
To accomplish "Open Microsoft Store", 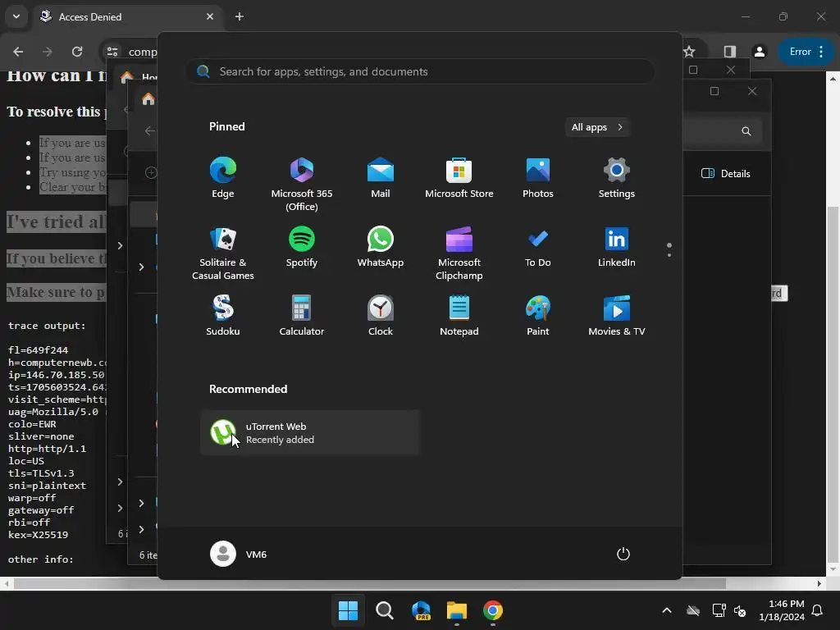I will click(459, 178).
